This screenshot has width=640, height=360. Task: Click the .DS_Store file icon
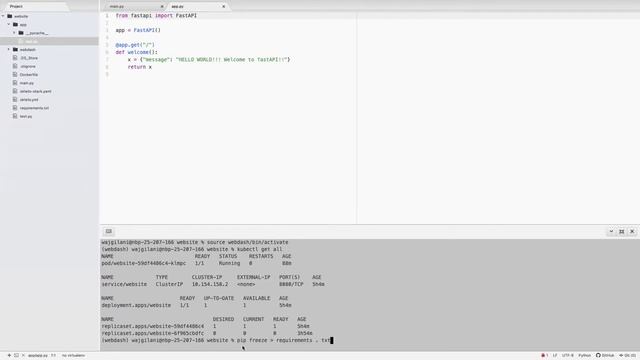[x=15, y=58]
